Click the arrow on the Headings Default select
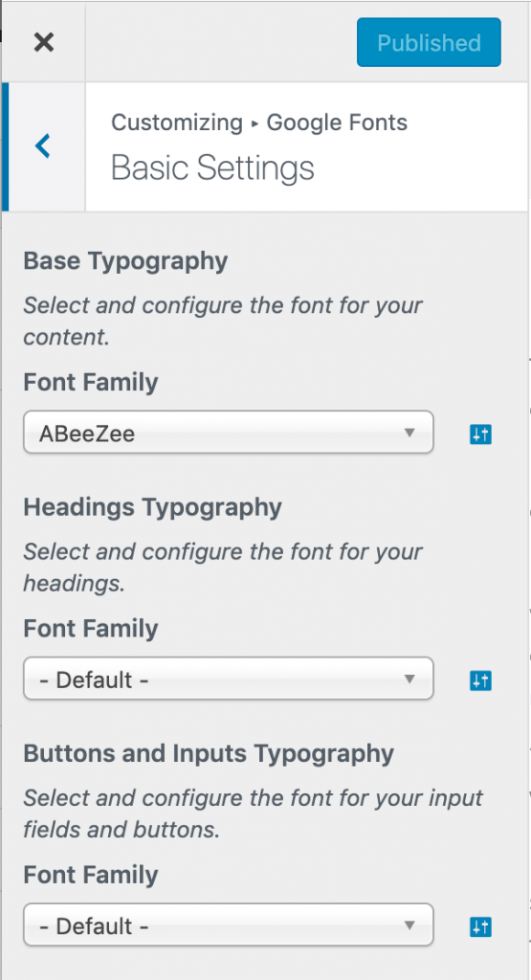 pos(409,679)
